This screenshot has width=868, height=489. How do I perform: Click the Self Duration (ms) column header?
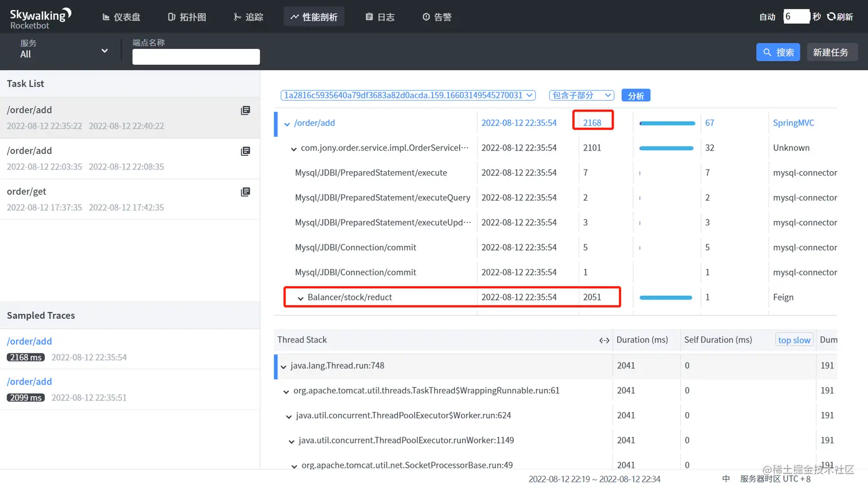pyautogui.click(x=718, y=340)
